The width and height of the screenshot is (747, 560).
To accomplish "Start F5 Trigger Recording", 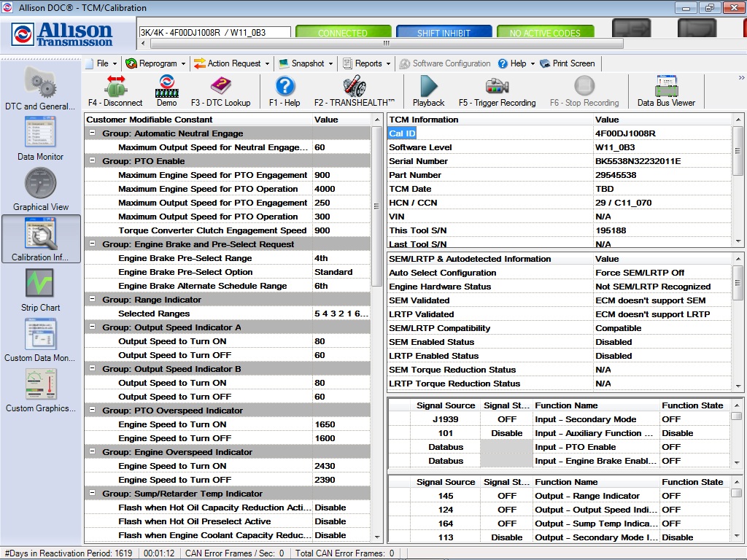I will point(497,91).
